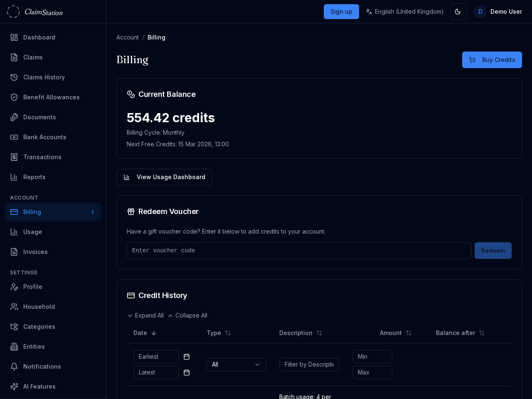This screenshot has height=399, width=532.
Task: Click the Max amount field
Action: pyautogui.click(x=372, y=372)
